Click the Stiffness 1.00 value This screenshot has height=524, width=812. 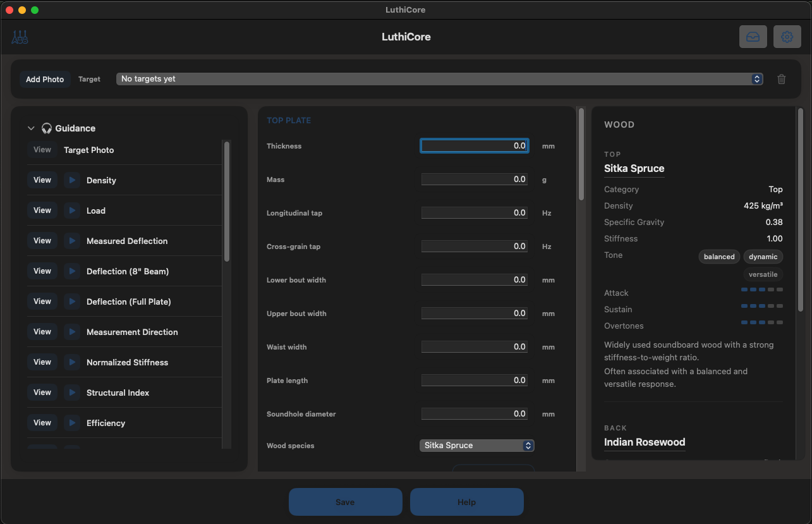pos(774,239)
